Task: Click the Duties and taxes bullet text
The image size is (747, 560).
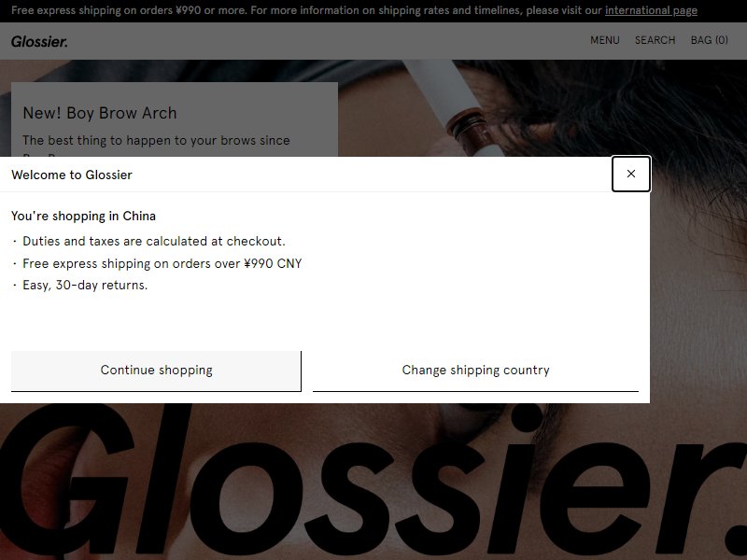Action: pyautogui.click(x=154, y=242)
